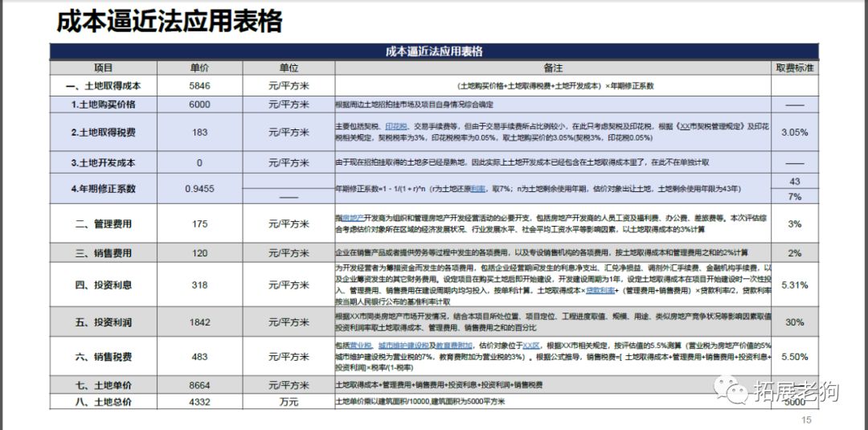Click the value 183

tap(200, 133)
